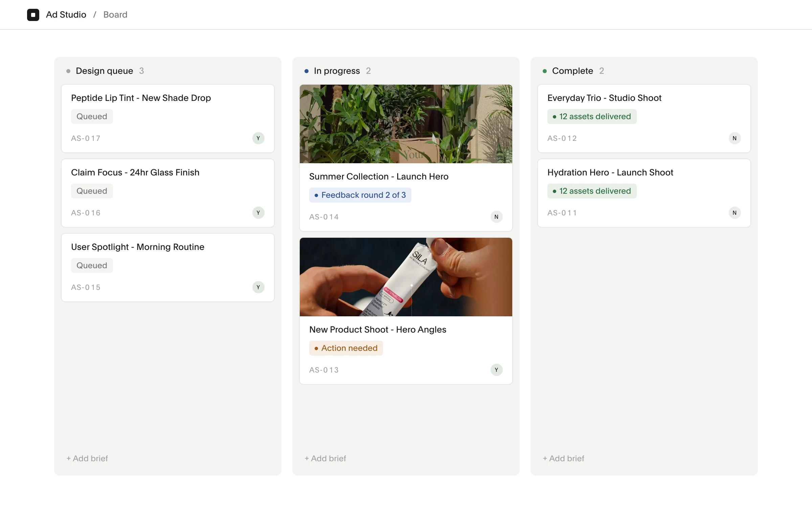The width and height of the screenshot is (812, 508).
Task: Select the Design queue column header
Action: pyautogui.click(x=105, y=71)
